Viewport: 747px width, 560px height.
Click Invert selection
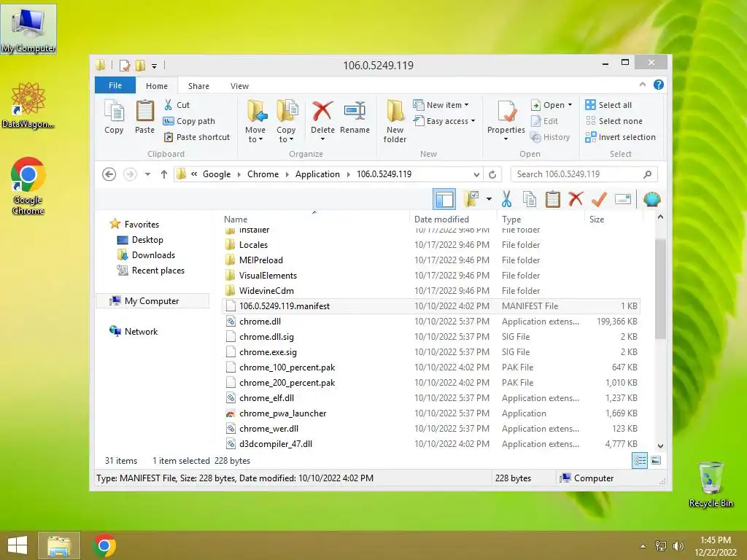pos(621,137)
